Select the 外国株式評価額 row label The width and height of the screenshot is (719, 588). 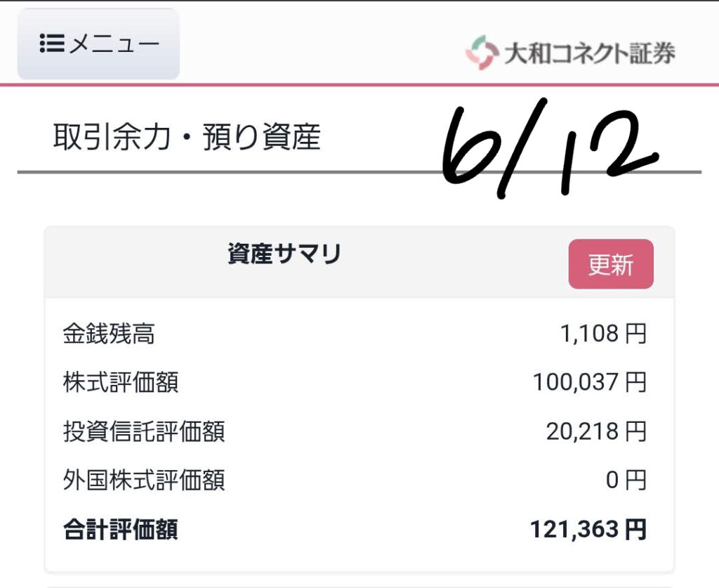[x=143, y=481]
